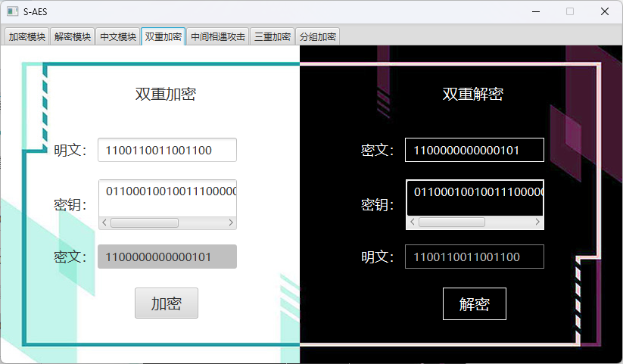The image size is (623, 364).
Task: Select the 中文模块 tab
Action: [118, 36]
